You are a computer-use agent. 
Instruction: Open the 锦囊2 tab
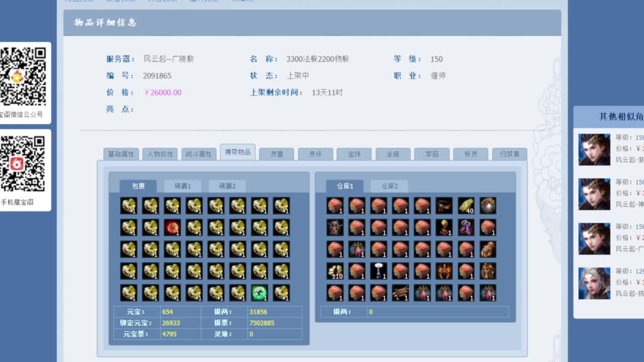click(227, 186)
